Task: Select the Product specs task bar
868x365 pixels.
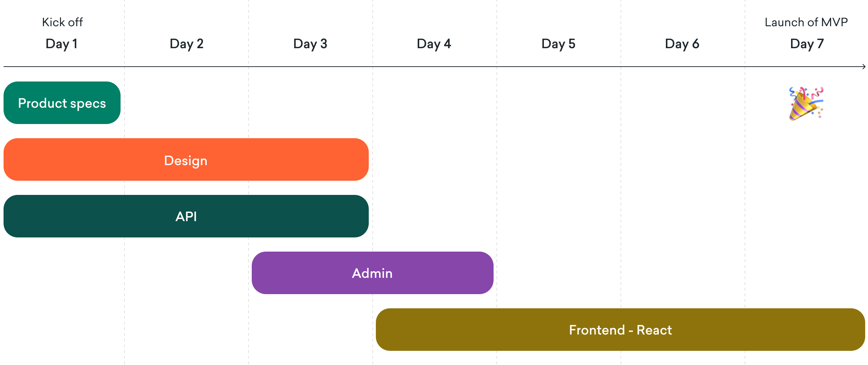Action: tap(62, 103)
